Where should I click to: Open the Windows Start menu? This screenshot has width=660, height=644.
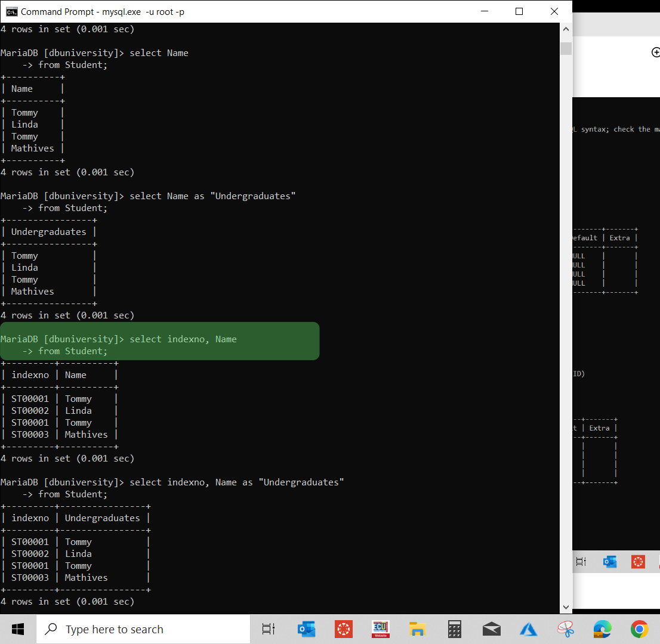[x=17, y=628]
